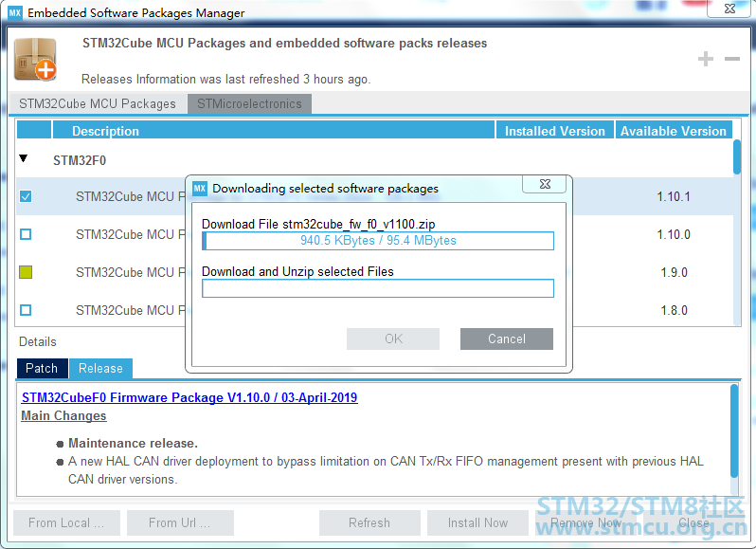The image size is (756, 549).
Task: Click the Remove Now button
Action: (585, 523)
